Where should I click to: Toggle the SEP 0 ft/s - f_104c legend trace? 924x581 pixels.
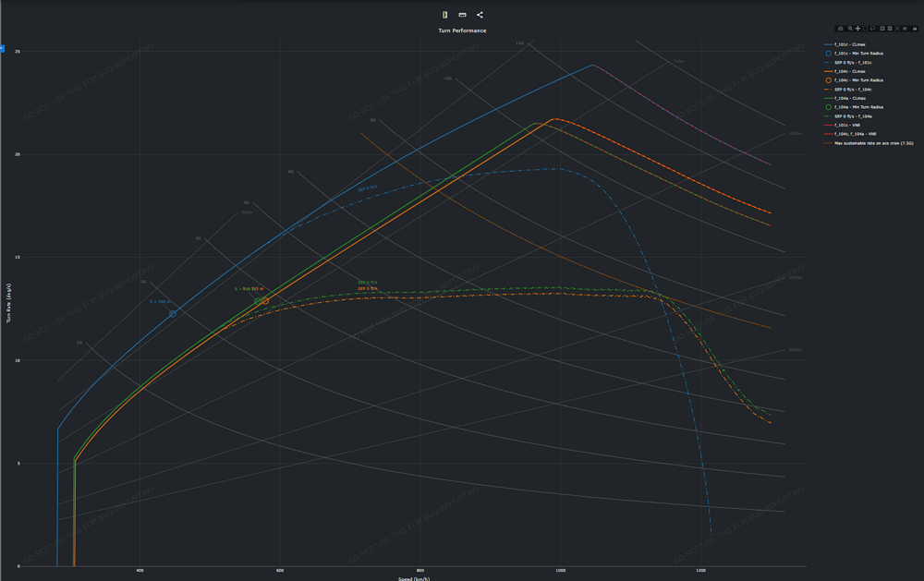click(x=848, y=90)
